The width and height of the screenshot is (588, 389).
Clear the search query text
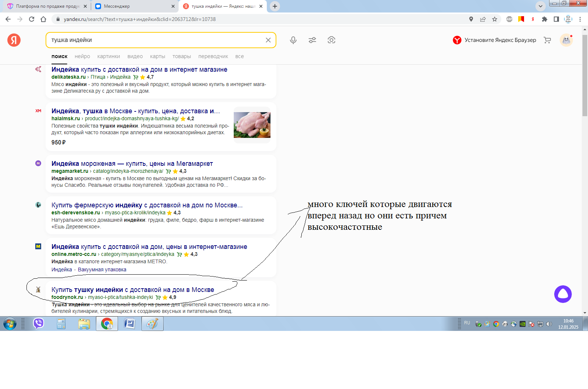pos(268,40)
